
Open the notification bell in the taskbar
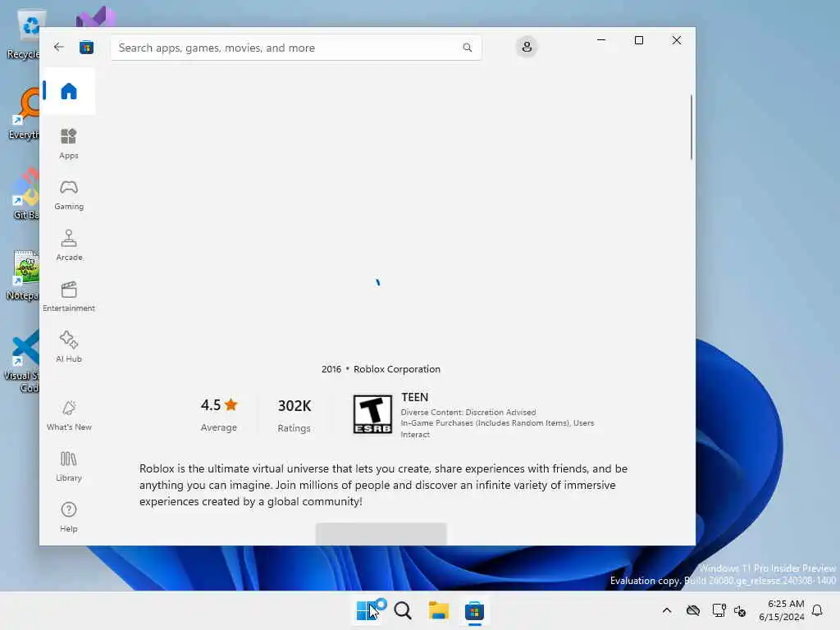point(817,610)
